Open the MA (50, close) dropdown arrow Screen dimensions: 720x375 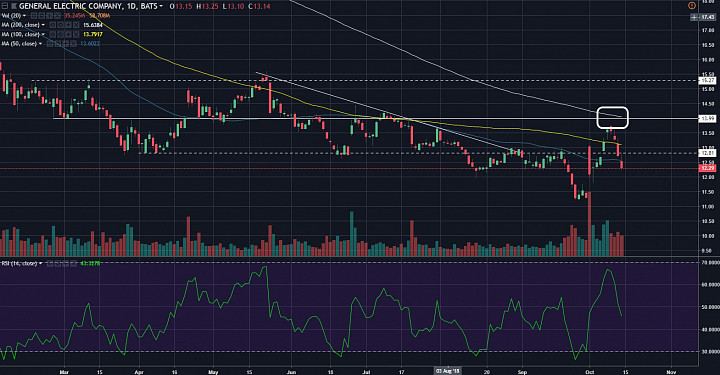click(40, 44)
